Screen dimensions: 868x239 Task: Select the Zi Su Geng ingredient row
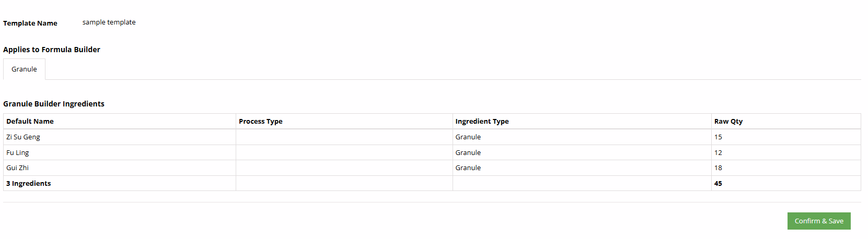pyautogui.click(x=23, y=137)
